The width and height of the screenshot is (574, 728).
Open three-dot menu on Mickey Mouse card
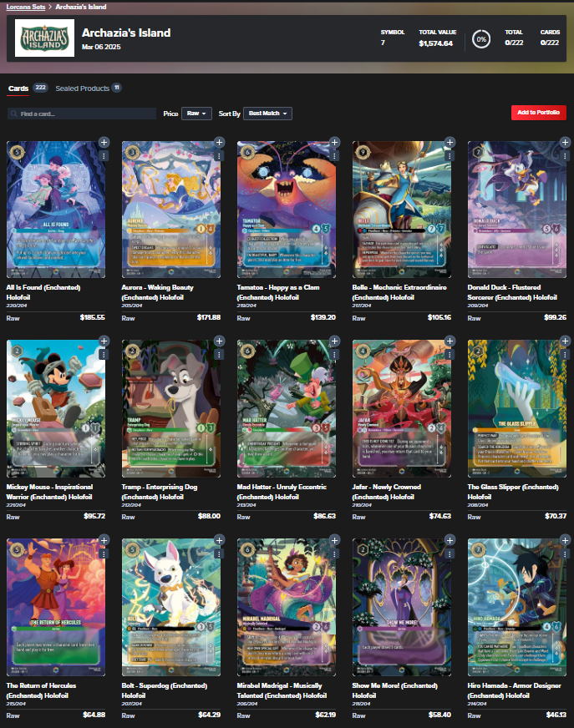point(104,355)
